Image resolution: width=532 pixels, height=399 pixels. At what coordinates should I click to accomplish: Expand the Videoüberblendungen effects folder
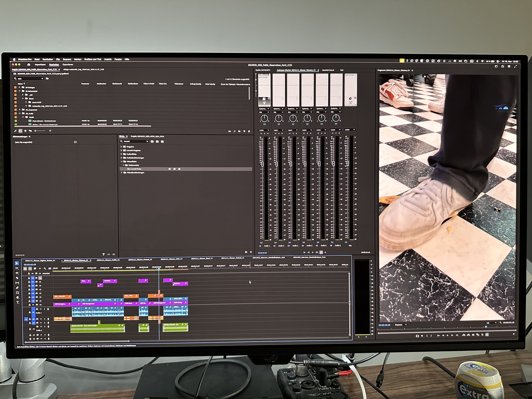pyautogui.click(x=122, y=173)
